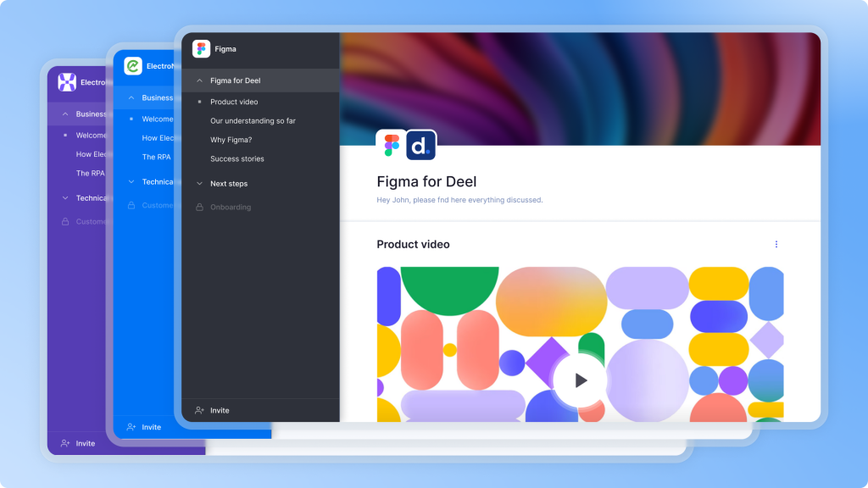Click the add-person icon in the purple window
This screenshot has width=868, height=488.
pos(65,443)
